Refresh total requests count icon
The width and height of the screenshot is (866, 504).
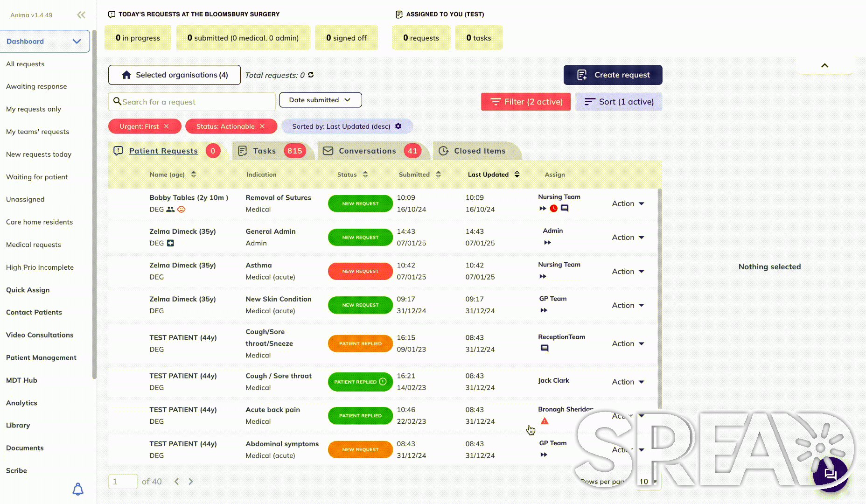[311, 75]
